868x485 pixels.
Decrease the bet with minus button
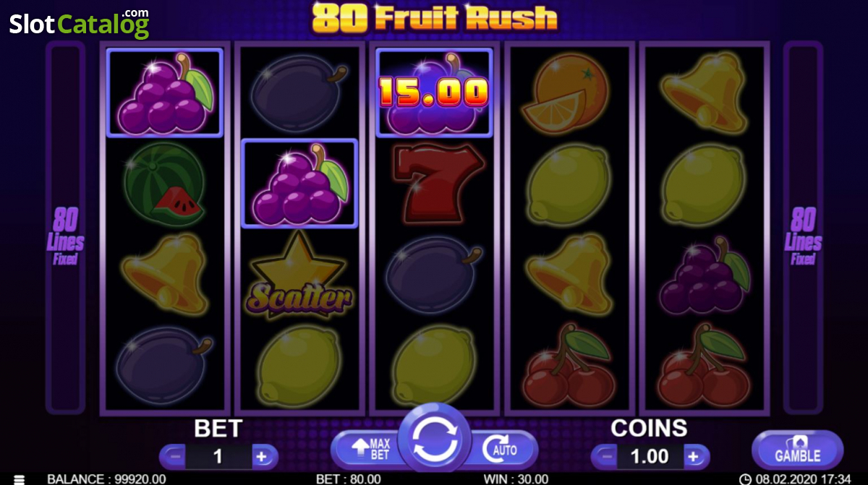[x=174, y=456]
